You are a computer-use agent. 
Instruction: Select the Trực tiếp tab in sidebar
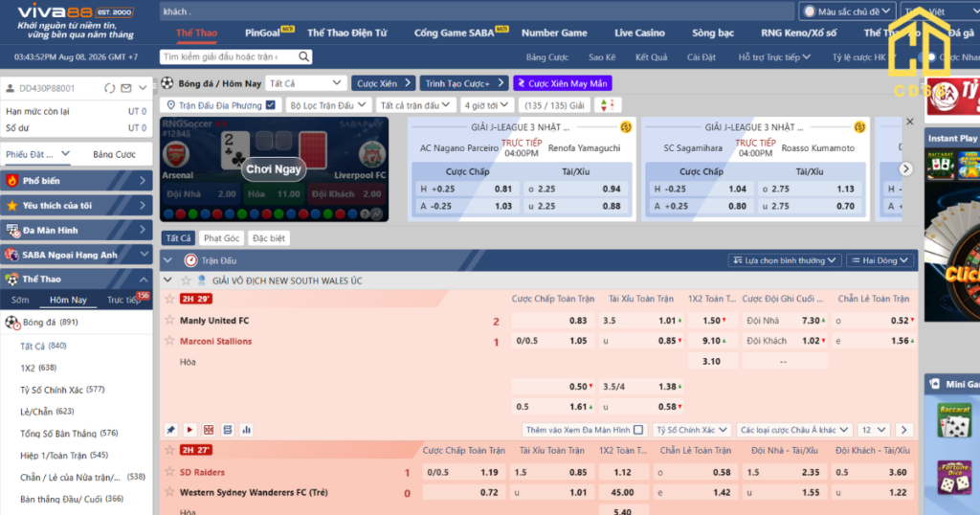(124, 300)
